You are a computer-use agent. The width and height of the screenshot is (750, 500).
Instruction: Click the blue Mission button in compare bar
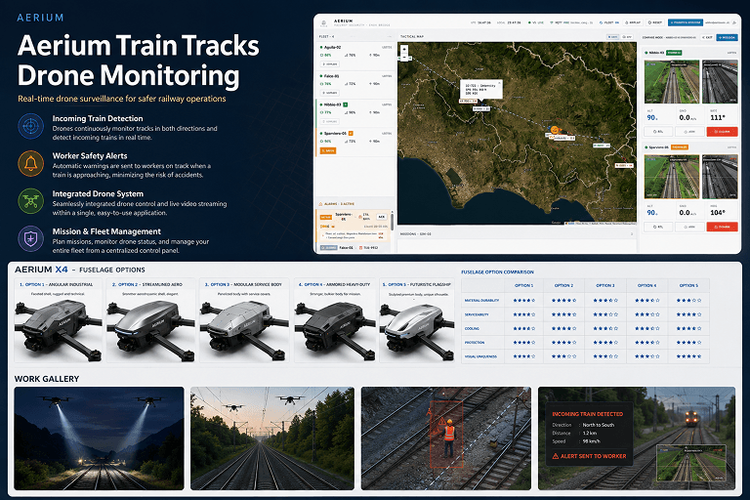point(727,37)
